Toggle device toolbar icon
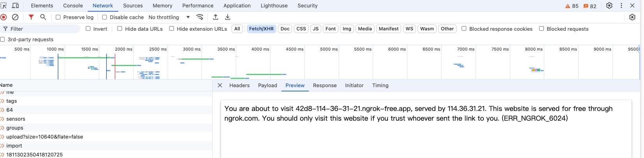Image resolution: width=644 pixels, height=158 pixels. pos(16,5)
